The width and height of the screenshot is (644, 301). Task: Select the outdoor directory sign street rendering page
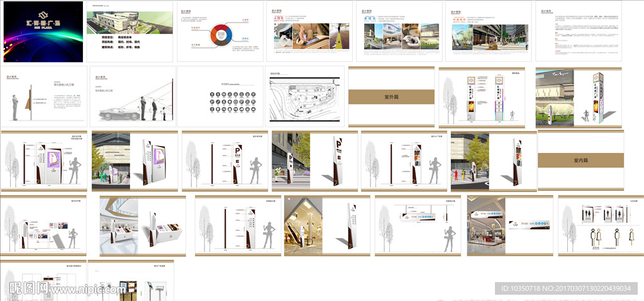(135, 161)
